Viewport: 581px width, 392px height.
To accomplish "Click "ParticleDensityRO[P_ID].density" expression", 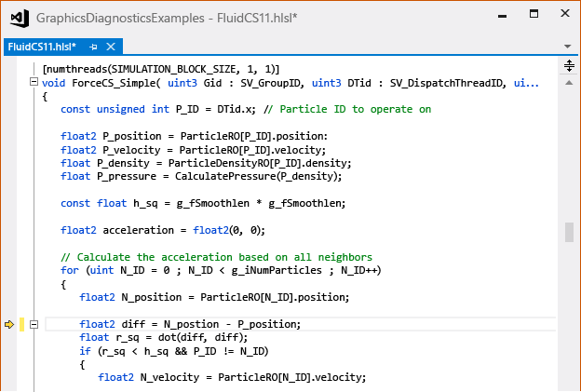I will [x=258, y=163].
